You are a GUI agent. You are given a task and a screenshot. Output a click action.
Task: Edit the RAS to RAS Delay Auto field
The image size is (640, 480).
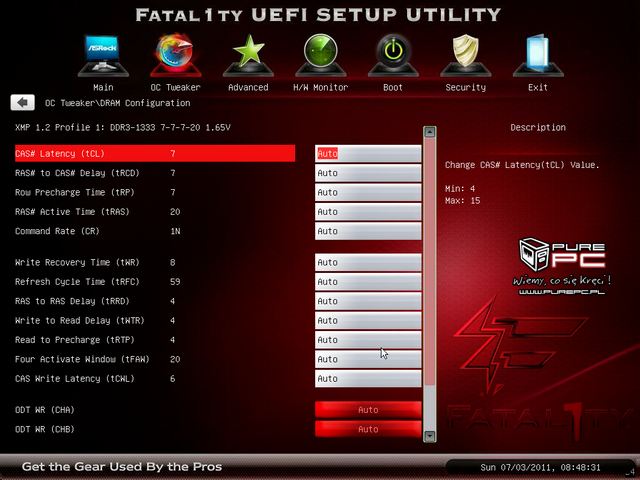[368, 301]
